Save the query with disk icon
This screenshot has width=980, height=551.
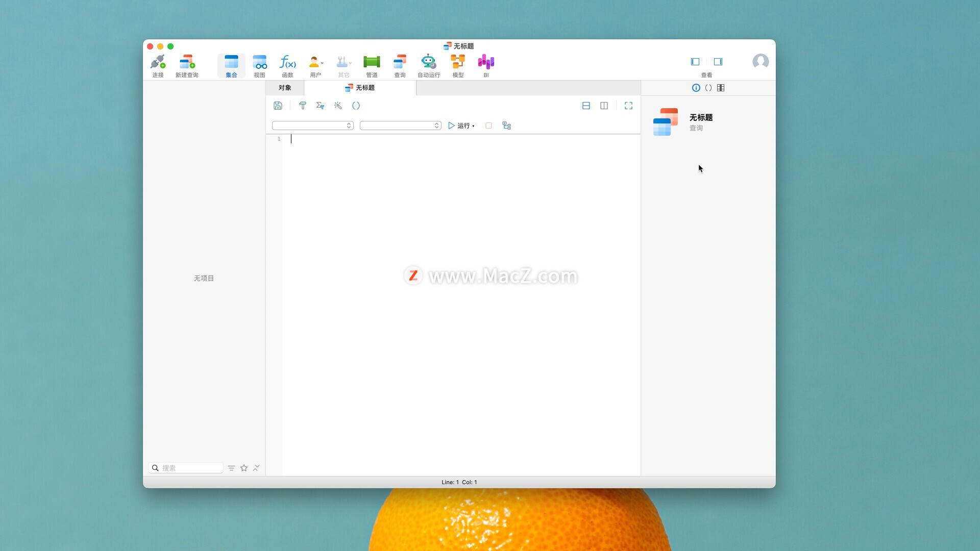pos(278,106)
